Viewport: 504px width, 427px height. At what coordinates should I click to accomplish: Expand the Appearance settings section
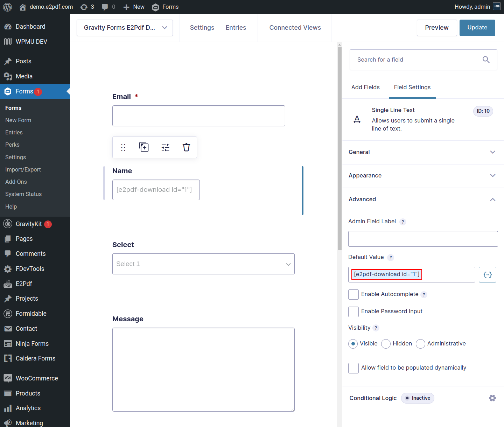pos(423,176)
